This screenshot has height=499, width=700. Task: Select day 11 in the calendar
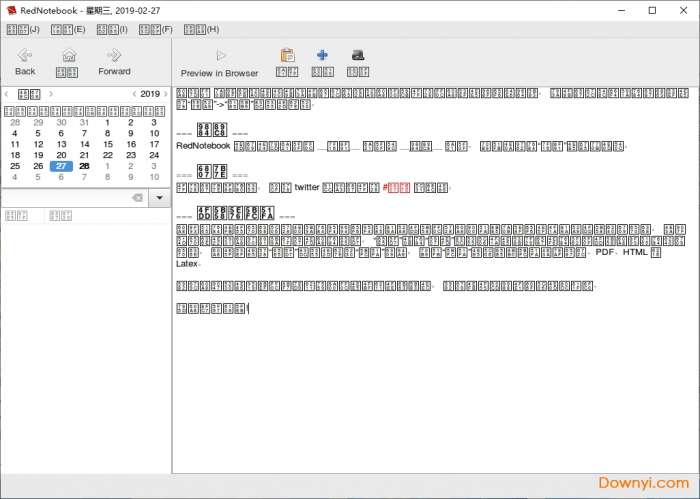tap(15, 144)
